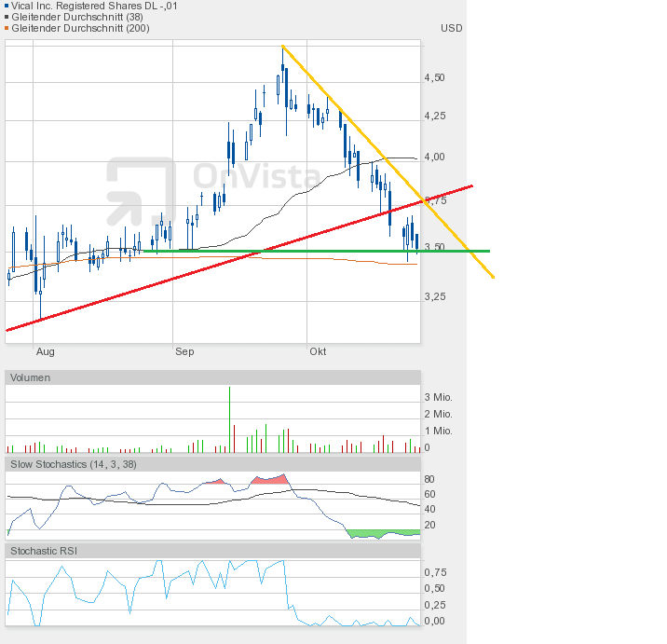Click the '1 Mio.' volume axis label
Screen dimensions: 667x644
click(x=438, y=431)
